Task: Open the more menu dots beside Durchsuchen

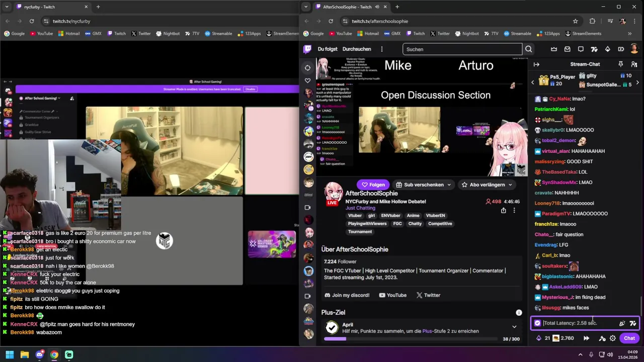Action: click(382, 49)
